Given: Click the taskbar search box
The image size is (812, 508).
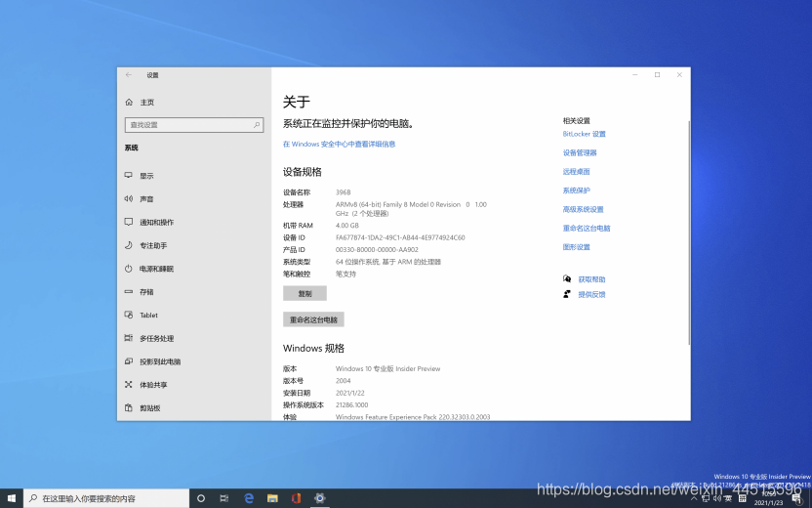Looking at the screenshot, I should coord(106,498).
